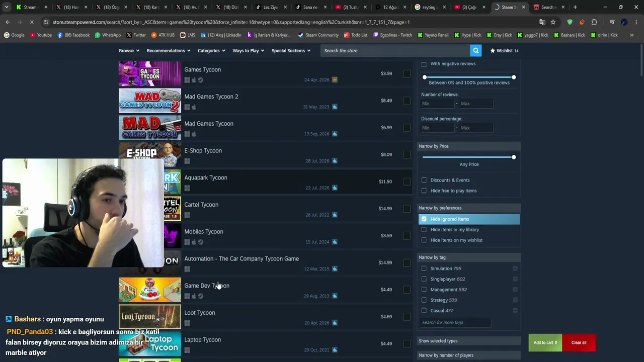Viewport: 644px width, 362px height.
Task: Exclude the Casual tag
Action: (515, 311)
